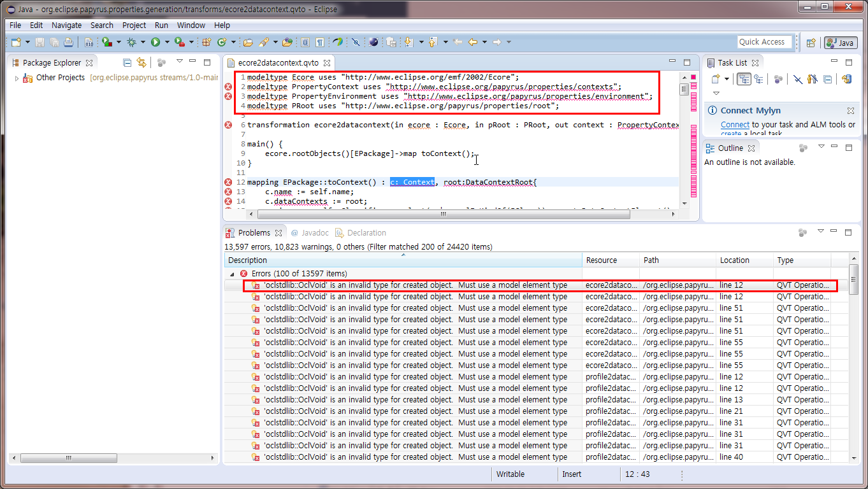Start the Debug bug icon
Image resolution: width=868 pixels, height=489 pixels.
[x=131, y=42]
